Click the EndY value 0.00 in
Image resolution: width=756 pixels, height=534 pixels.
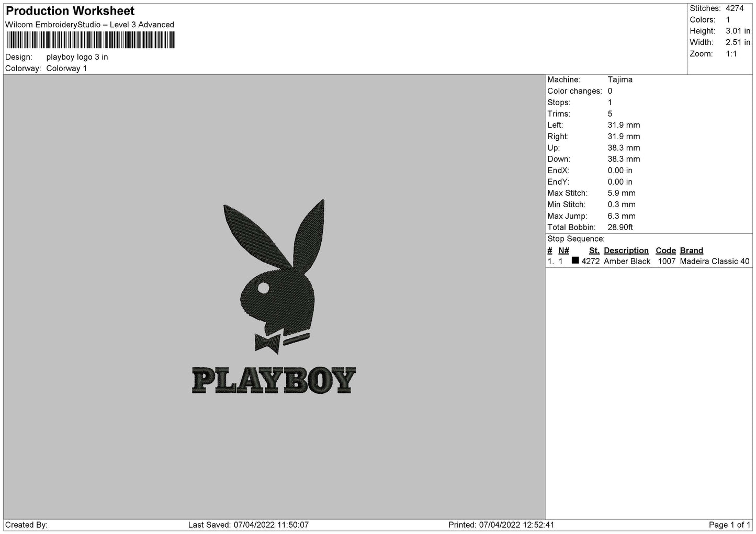pos(620,182)
